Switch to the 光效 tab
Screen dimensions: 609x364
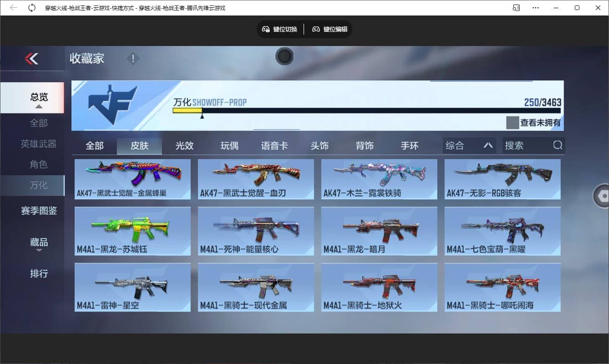(184, 145)
